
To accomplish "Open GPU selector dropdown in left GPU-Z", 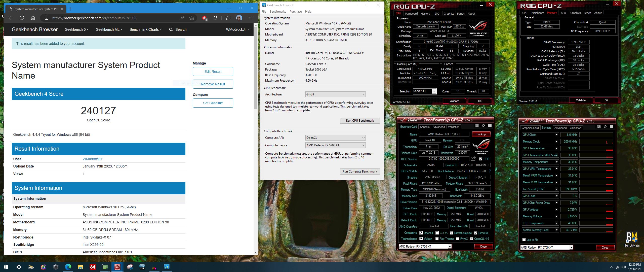I will tap(425, 247).
